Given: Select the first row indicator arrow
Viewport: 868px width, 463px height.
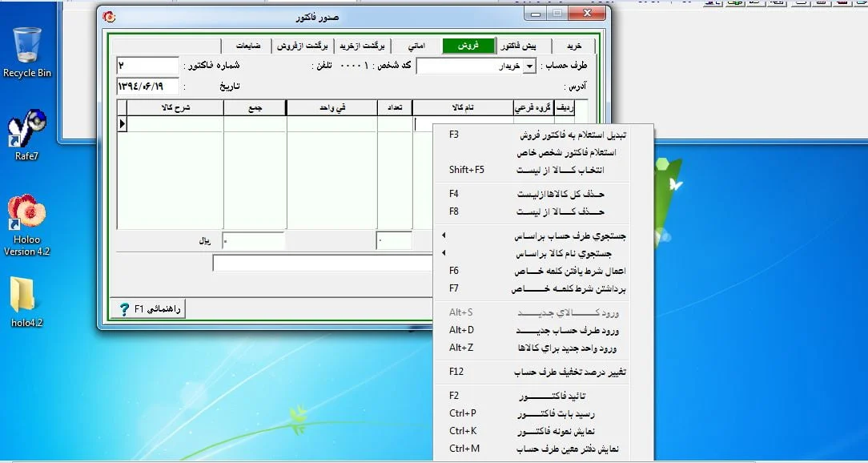Looking at the screenshot, I should click(123, 125).
